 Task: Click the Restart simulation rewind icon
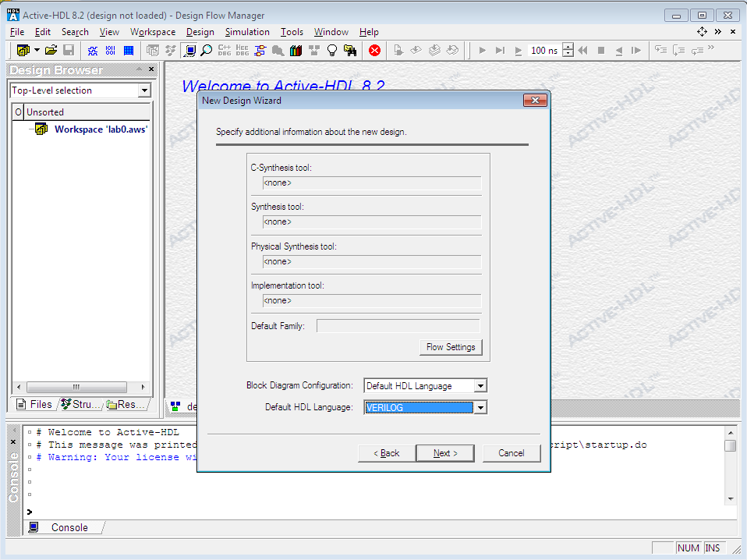[582, 51]
